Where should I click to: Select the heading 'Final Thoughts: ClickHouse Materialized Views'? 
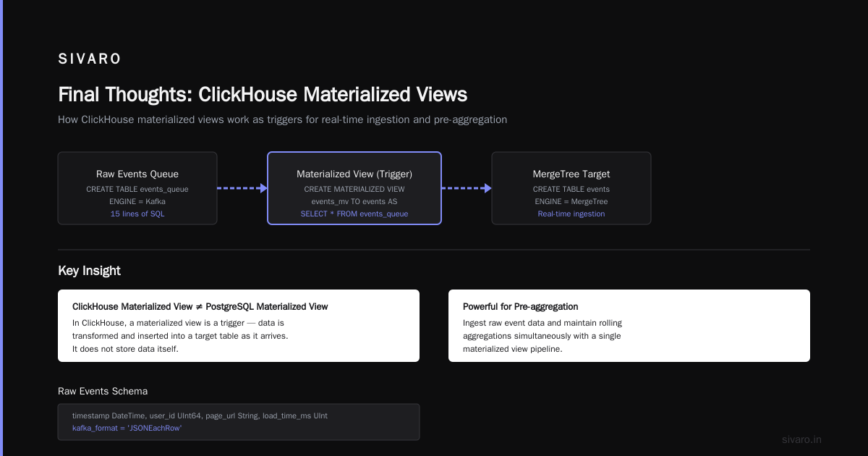tap(263, 95)
